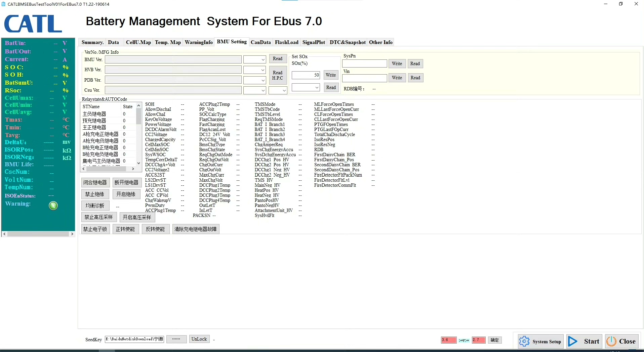Open the DTC&Snapshot tab
Viewport: 644px width, 352px height.
tap(347, 42)
